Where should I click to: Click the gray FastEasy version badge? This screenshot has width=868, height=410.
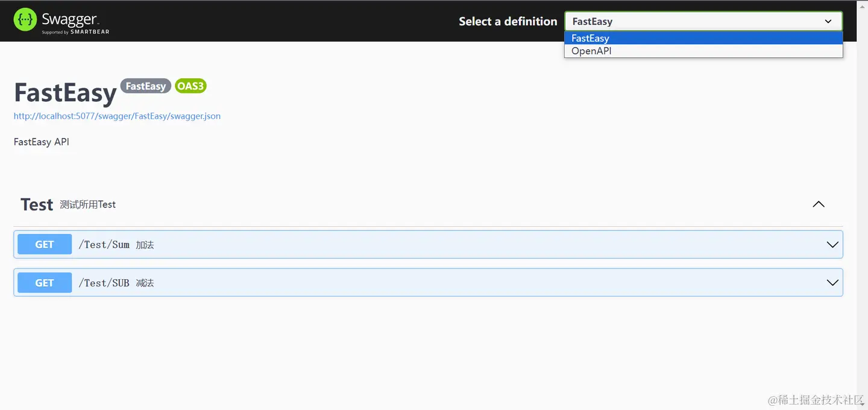click(145, 86)
